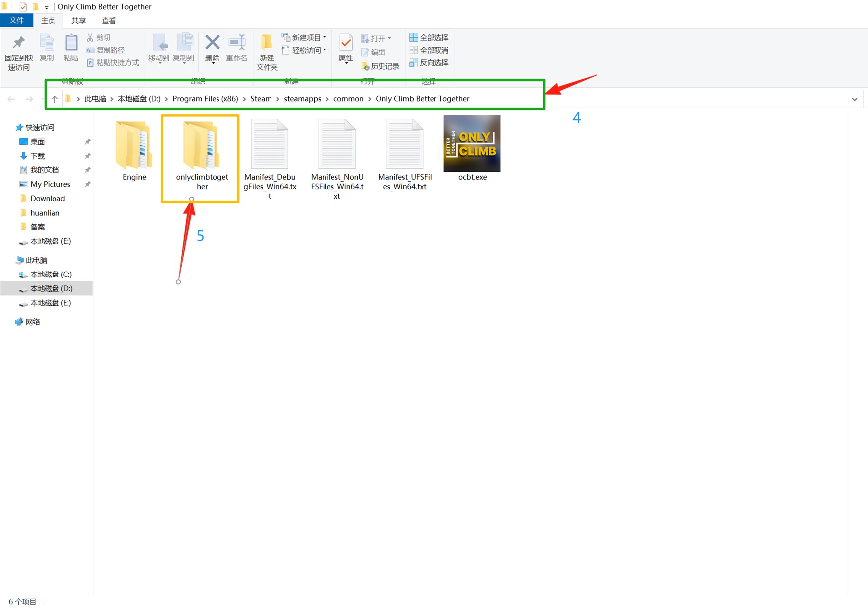Select Manifest_DebugFiles_Win64.txt file

[270, 159]
